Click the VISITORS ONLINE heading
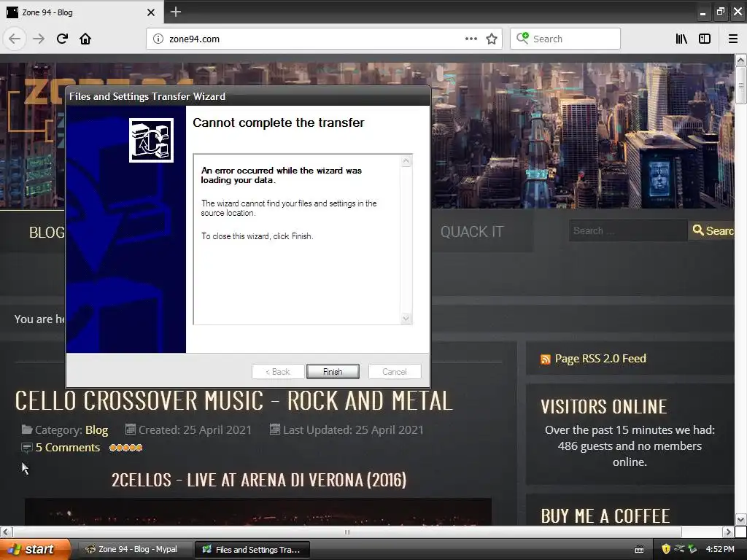The width and height of the screenshot is (747, 560). (603, 407)
